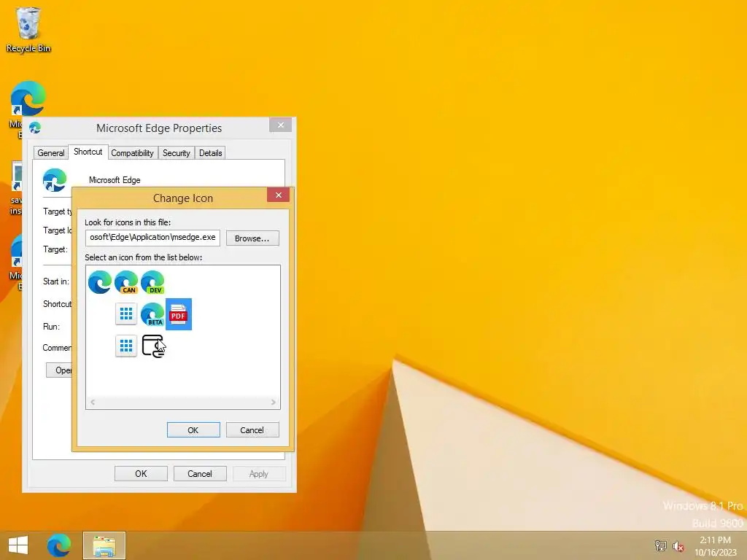Select the standard Edge icon in the list
Screen dimensions: 747x560
click(99, 282)
